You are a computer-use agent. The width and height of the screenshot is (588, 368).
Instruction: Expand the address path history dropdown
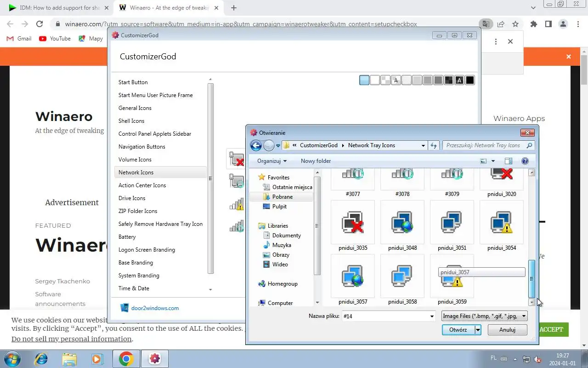[423, 145]
